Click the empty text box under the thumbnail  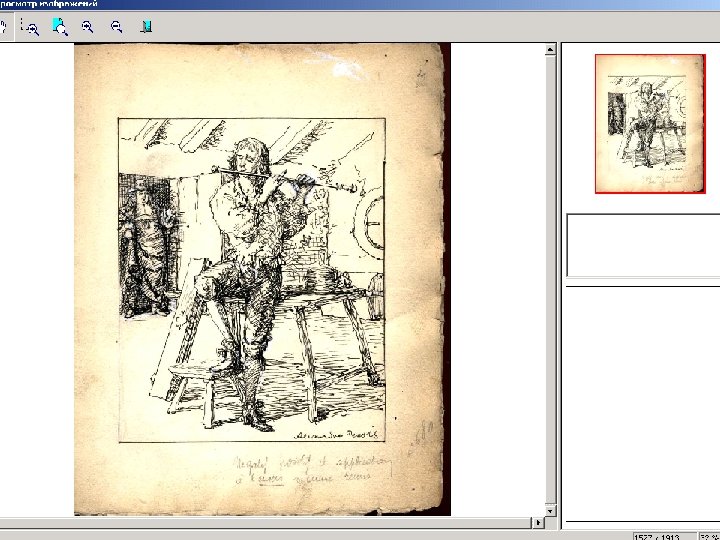pos(643,246)
